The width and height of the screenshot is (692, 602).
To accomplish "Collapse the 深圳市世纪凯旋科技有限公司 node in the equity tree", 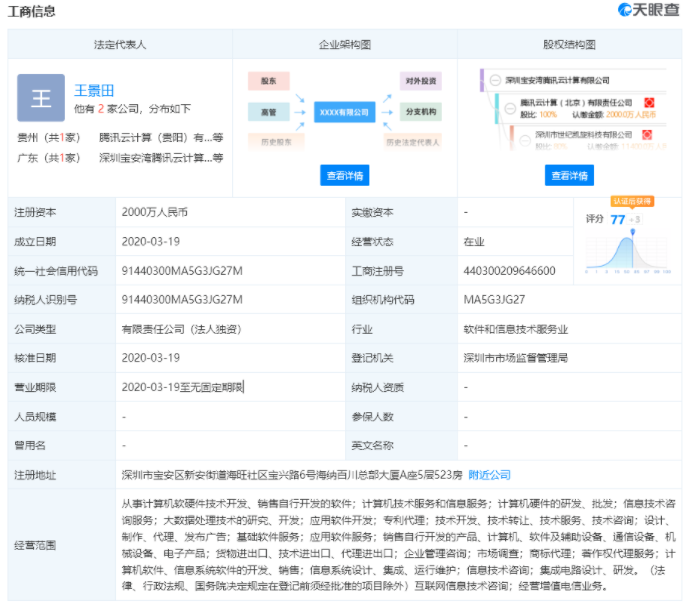I will click(525, 140).
